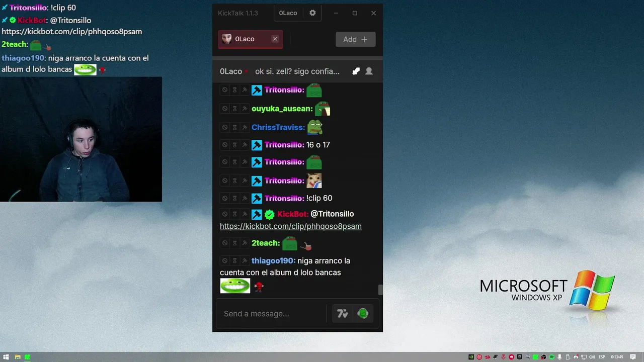Click kickbot clip URL in the left chat overlay
The height and width of the screenshot is (362, 644).
pos(72,32)
